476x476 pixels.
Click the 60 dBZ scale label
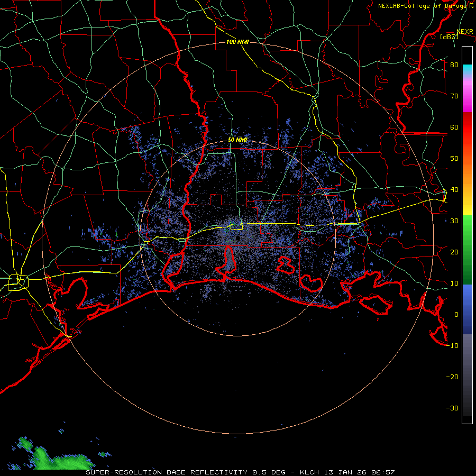pyautogui.click(x=454, y=127)
